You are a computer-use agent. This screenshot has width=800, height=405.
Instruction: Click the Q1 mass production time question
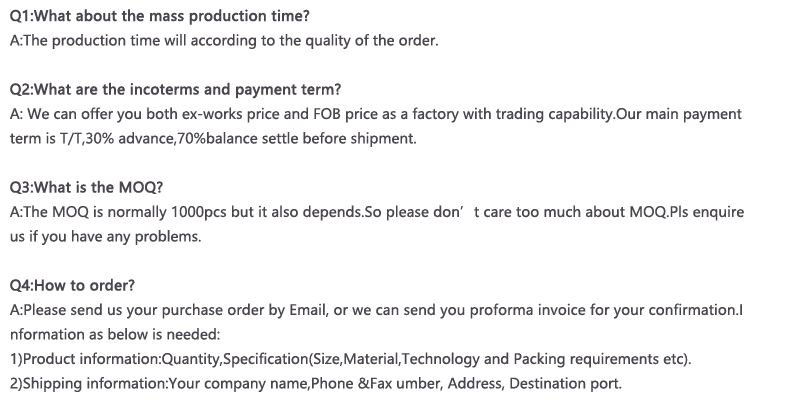(x=159, y=17)
